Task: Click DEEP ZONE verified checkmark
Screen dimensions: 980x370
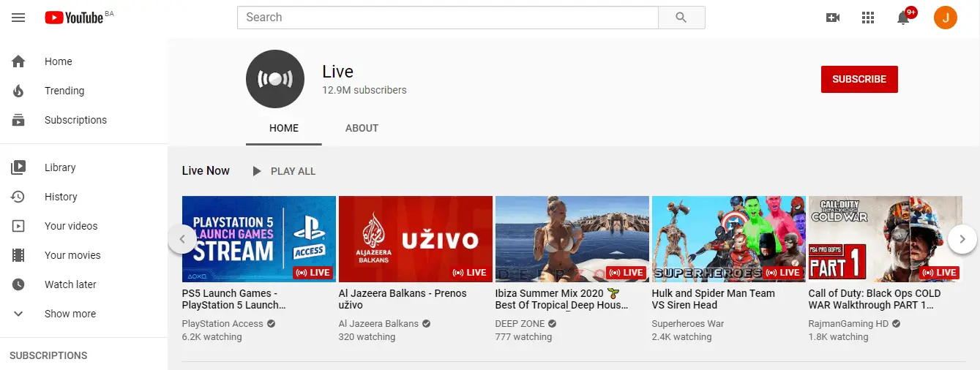Action: [x=553, y=324]
